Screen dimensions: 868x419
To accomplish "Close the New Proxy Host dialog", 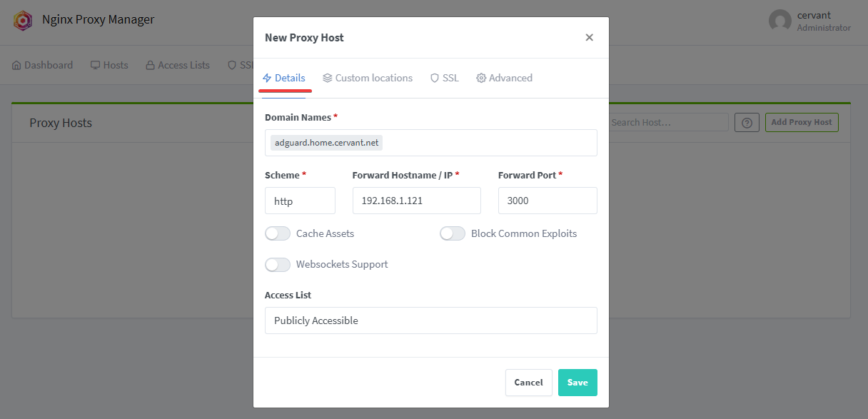I will tap(589, 38).
